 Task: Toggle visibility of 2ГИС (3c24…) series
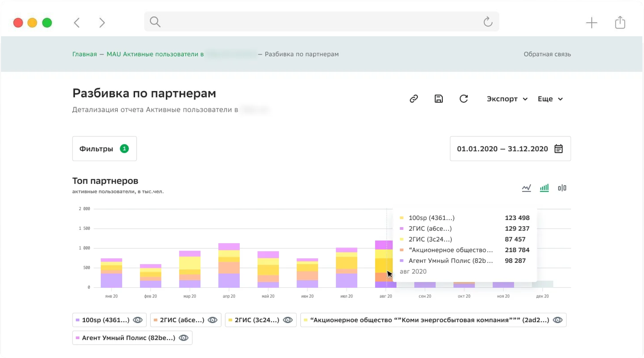[288, 320]
